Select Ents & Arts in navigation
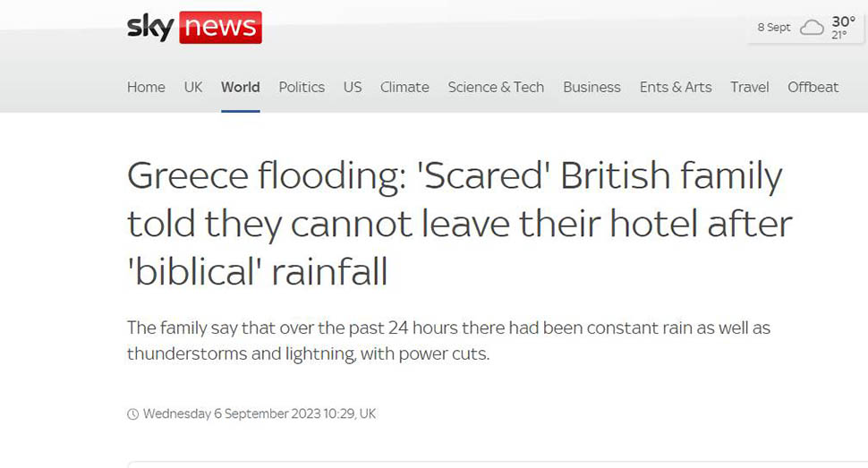Screen dimensions: 868x468 click(676, 87)
